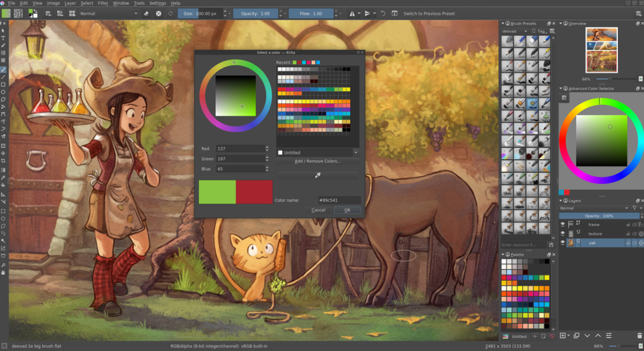The height and width of the screenshot is (351, 644).
Task: Click the horizontal mirror tool icon
Action: pos(352,13)
